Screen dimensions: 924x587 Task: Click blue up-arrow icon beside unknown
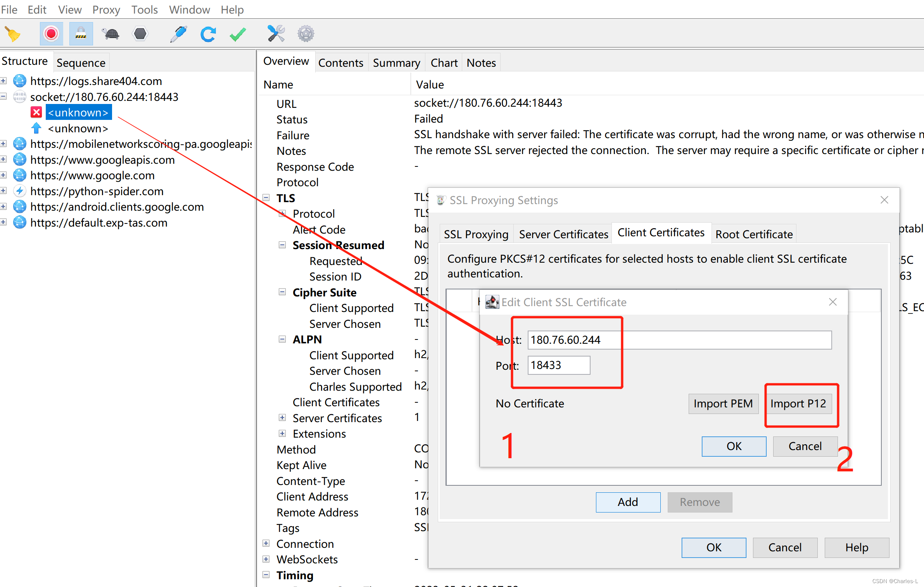point(36,128)
